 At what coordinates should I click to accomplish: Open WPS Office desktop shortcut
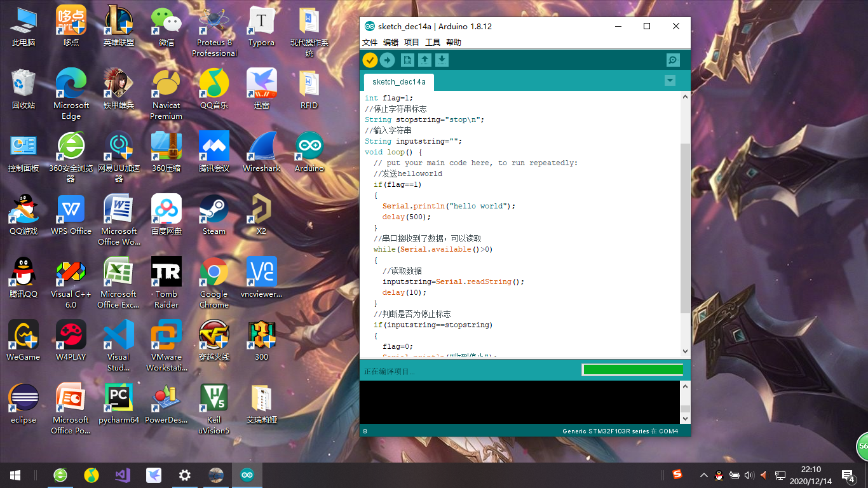(x=71, y=215)
